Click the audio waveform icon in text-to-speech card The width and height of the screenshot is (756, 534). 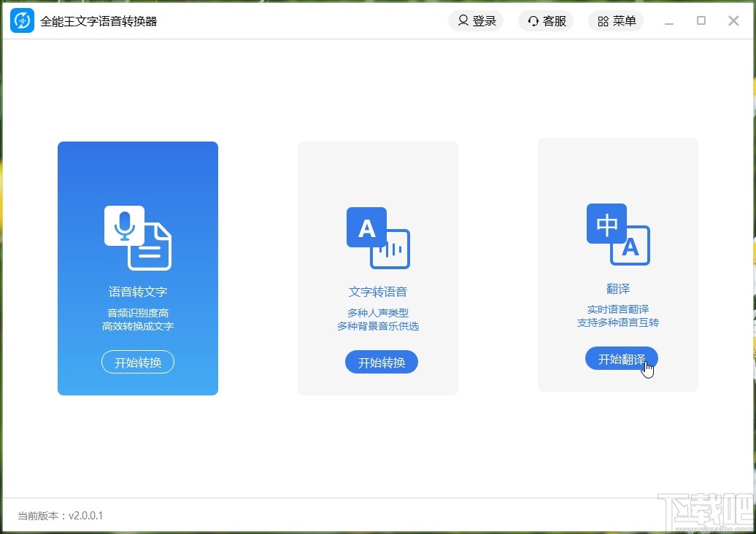[392, 249]
